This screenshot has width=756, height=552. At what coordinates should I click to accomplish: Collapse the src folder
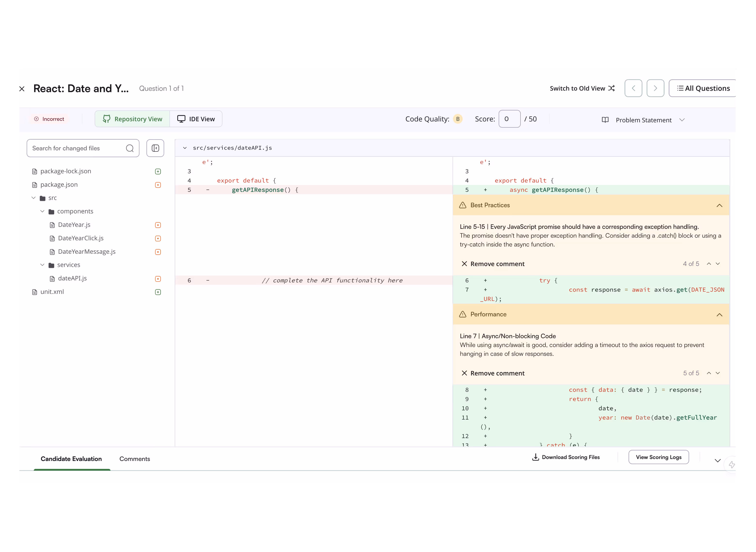click(33, 198)
